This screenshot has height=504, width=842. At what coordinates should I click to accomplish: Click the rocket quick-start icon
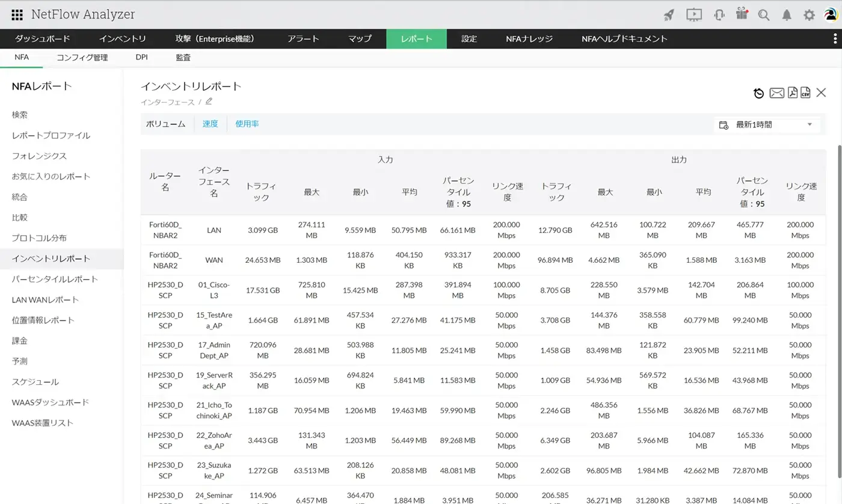coord(669,15)
